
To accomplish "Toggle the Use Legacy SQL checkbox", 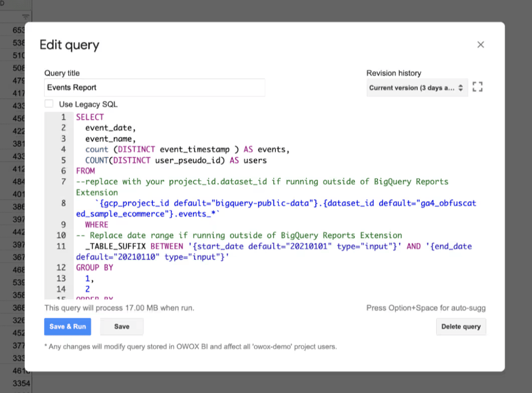I will [49, 104].
